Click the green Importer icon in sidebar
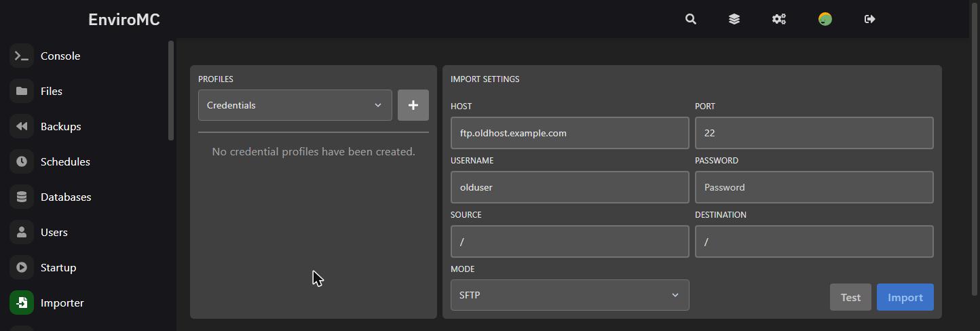Image resolution: width=980 pixels, height=331 pixels. pos(22,303)
